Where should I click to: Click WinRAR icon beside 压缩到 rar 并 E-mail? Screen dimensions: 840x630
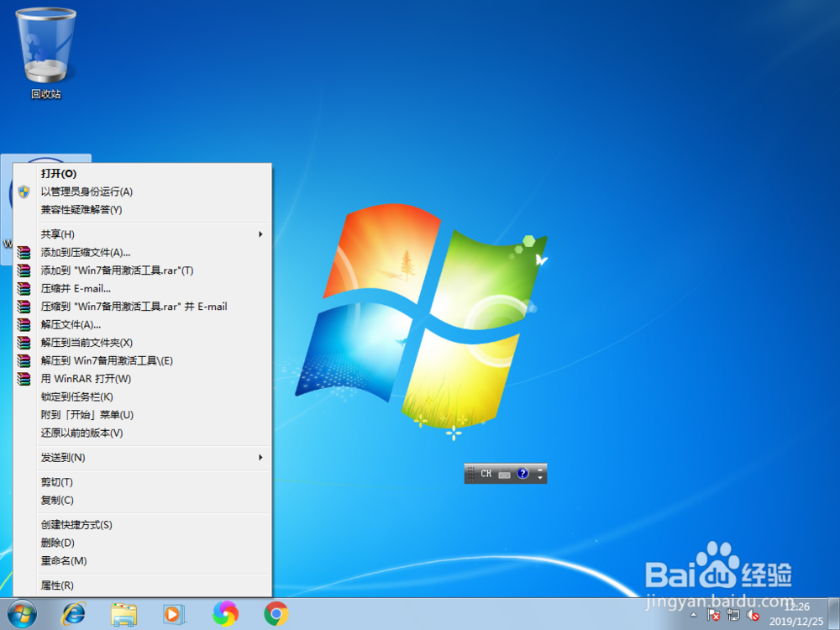pos(24,307)
